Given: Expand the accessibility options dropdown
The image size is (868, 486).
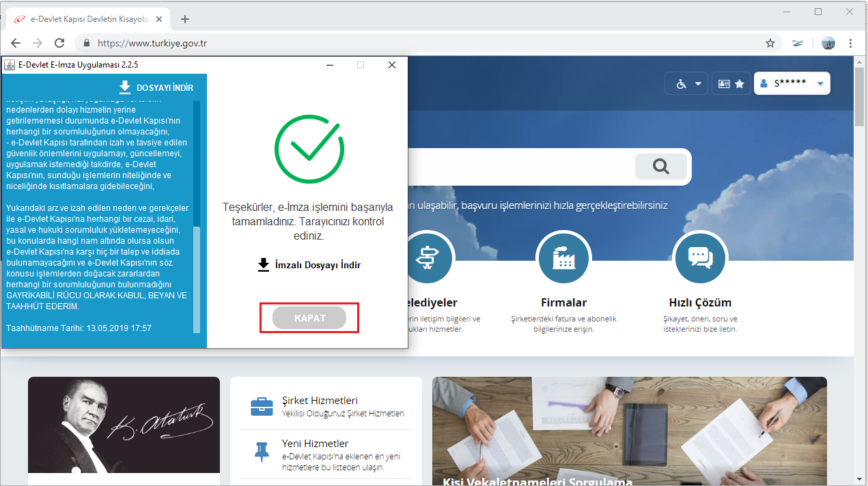Looking at the screenshot, I should pyautogui.click(x=688, y=84).
